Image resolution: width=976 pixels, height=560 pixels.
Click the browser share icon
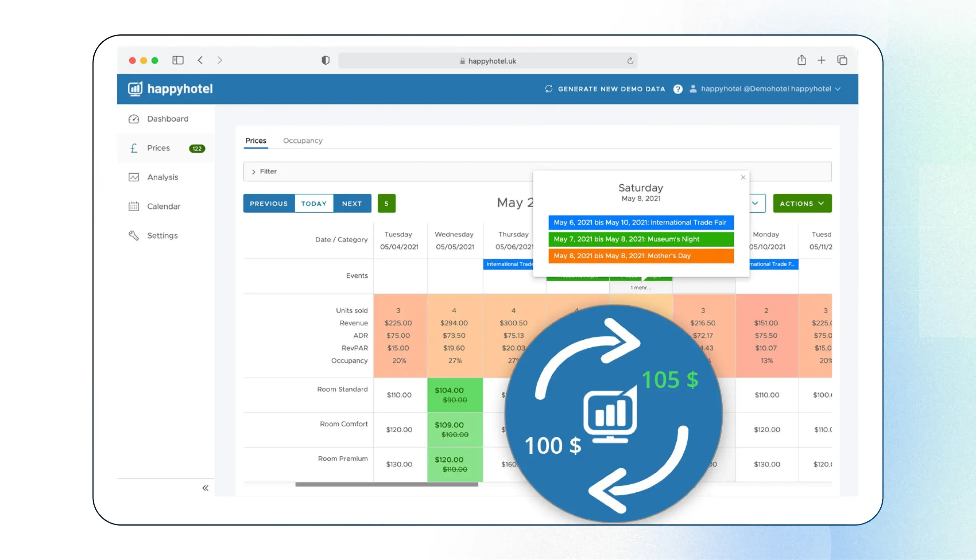[x=801, y=60]
